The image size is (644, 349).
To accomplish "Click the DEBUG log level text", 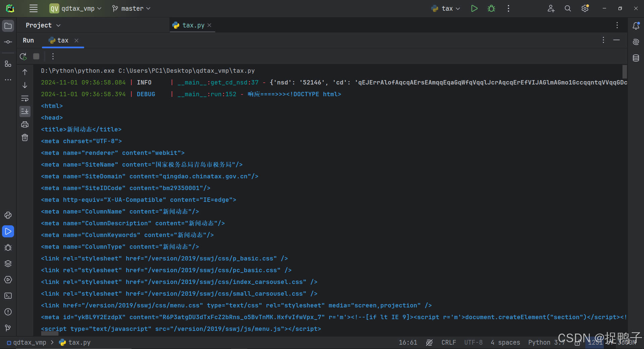I will pos(146,94).
